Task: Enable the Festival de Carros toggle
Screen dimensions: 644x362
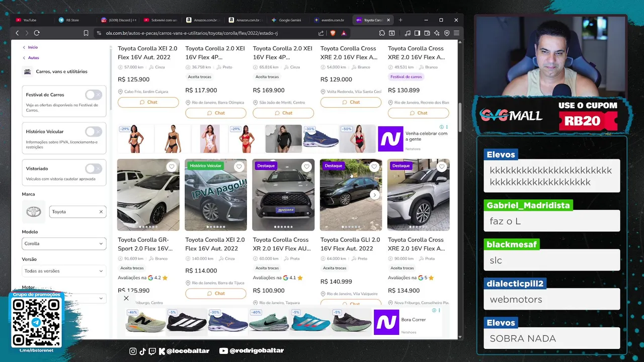Action: point(94,95)
